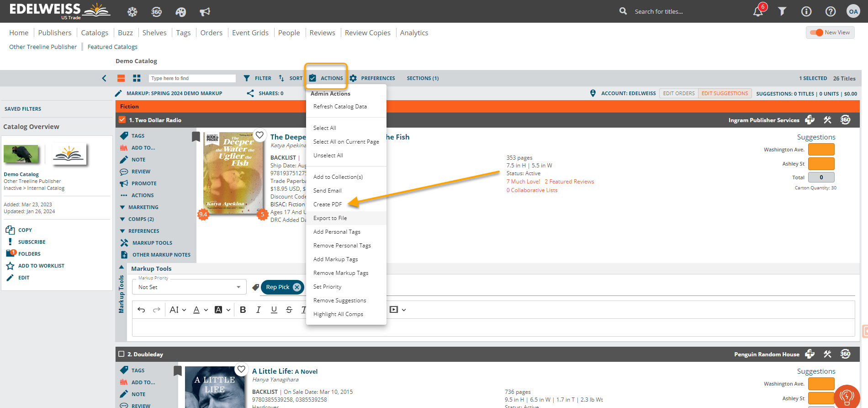Screen dimensions: 868x408
Task: Open the OA user account avatar
Action: click(853, 11)
